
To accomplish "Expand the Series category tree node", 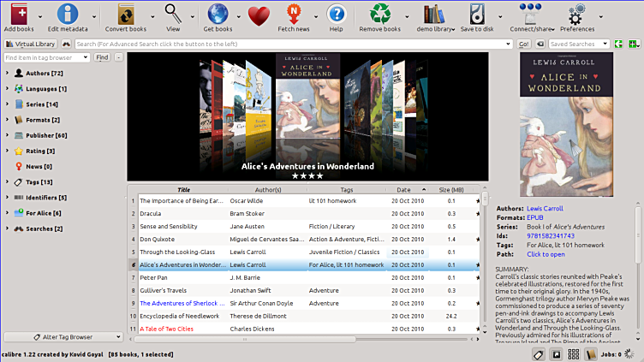I will (7, 104).
